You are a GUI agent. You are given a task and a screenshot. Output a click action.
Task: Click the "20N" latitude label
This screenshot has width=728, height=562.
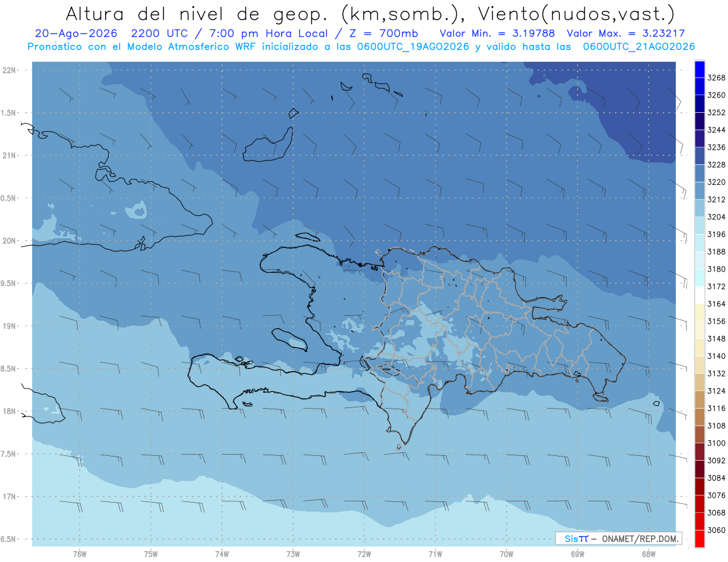(10, 241)
